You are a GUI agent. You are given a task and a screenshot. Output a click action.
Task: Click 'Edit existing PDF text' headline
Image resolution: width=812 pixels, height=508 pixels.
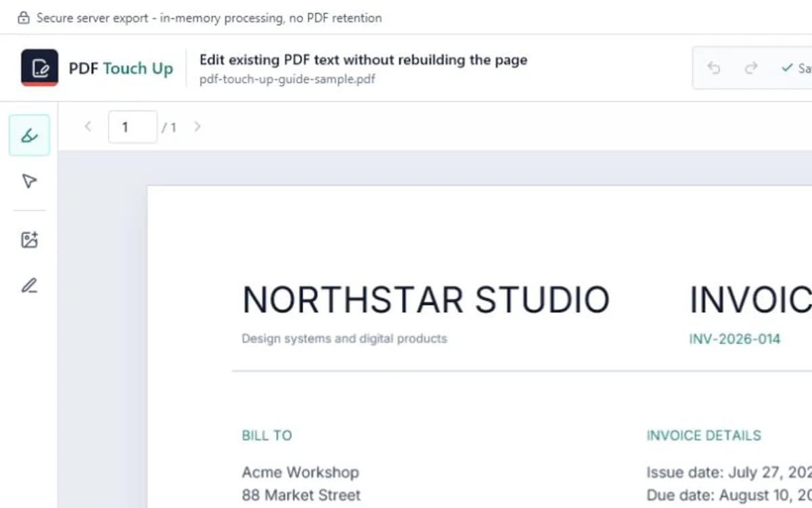click(x=363, y=60)
